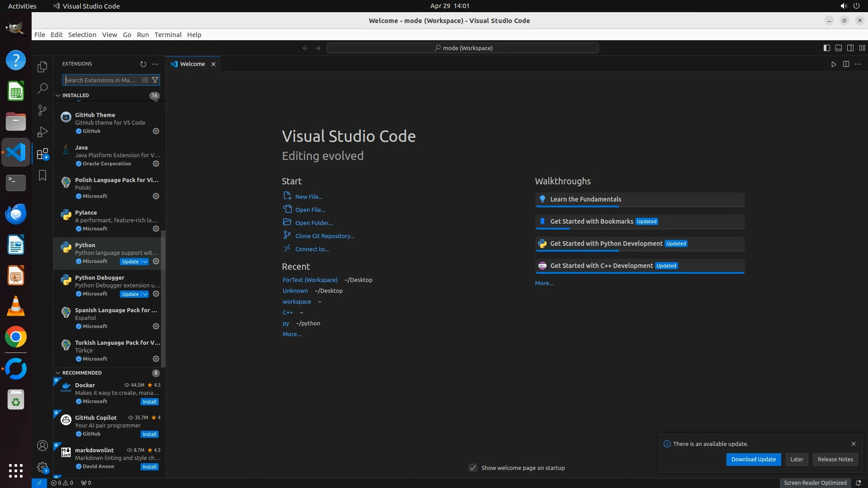868x488 pixels.
Task: Click the Download Update button
Action: click(x=753, y=459)
